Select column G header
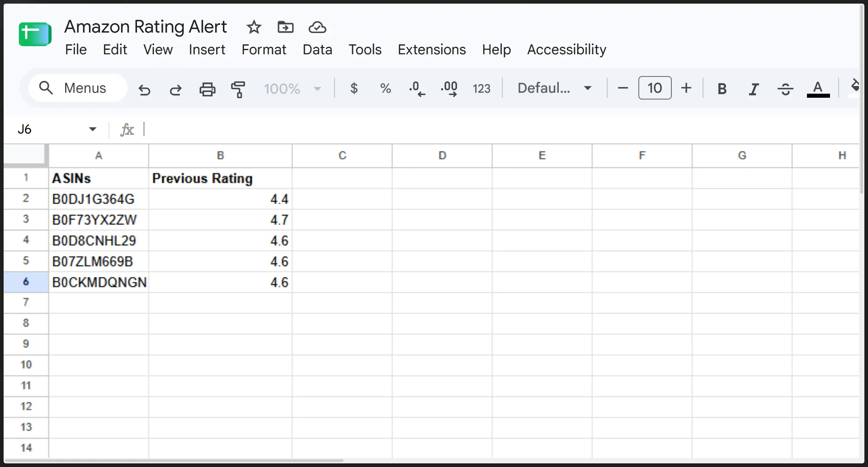Image resolution: width=868 pixels, height=467 pixels. tap(742, 156)
